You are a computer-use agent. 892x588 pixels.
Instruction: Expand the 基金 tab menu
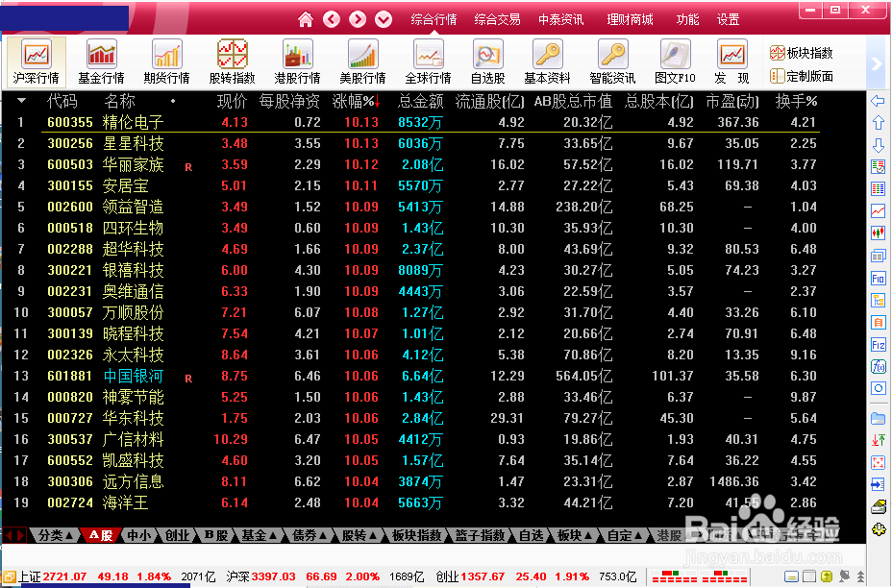point(259,535)
